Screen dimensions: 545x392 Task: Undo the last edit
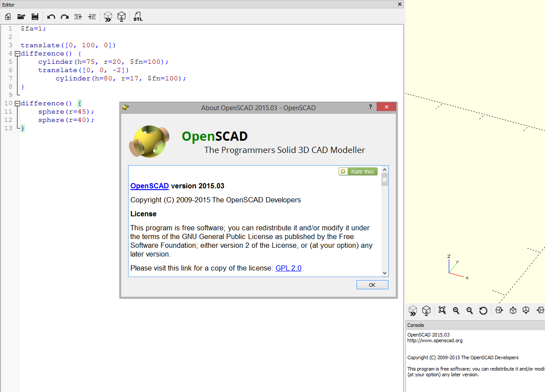pos(51,17)
